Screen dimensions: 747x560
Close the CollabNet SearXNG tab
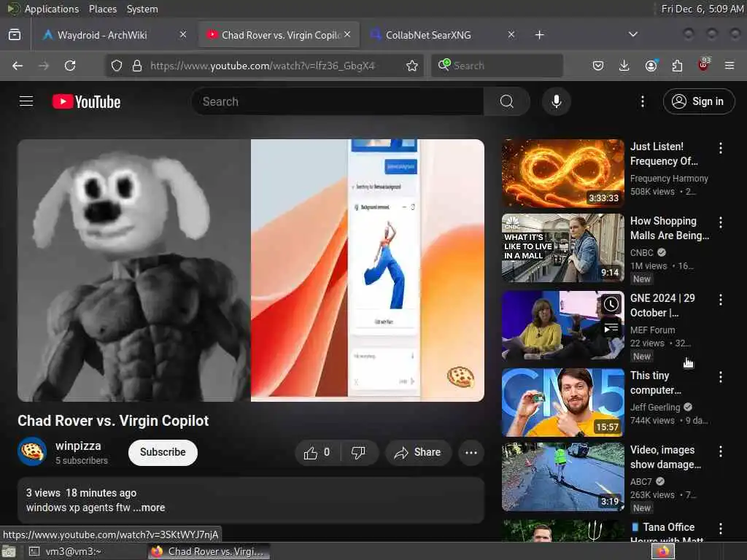point(511,35)
